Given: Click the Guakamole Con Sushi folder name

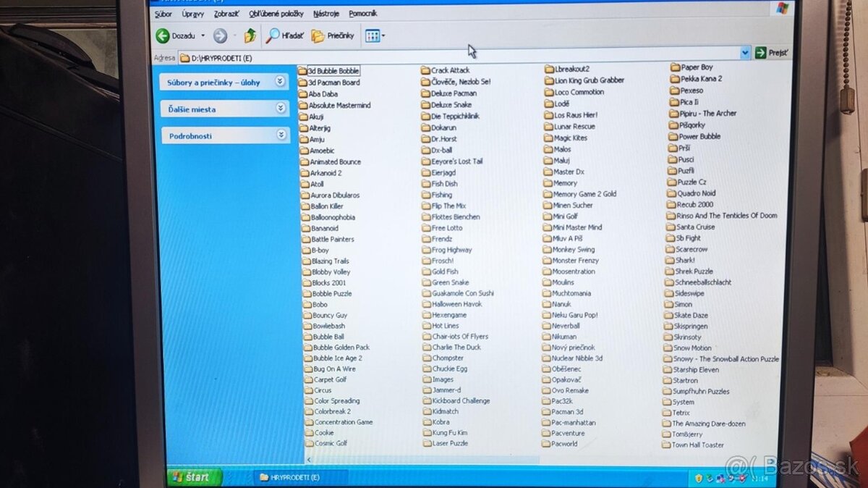Looking at the screenshot, I should tap(463, 293).
